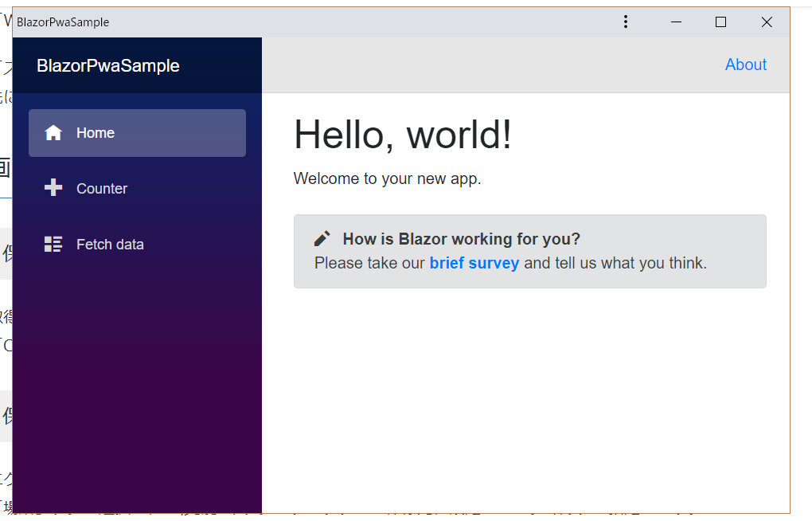Screen dimensions: 812x521
Task: Maximize the BlazorPwaSample window
Action: pos(721,22)
